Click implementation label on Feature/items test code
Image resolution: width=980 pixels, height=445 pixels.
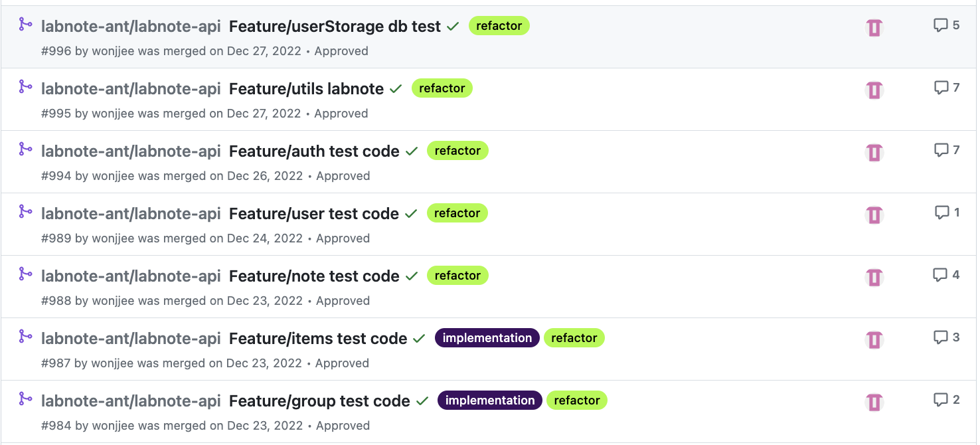(x=487, y=338)
